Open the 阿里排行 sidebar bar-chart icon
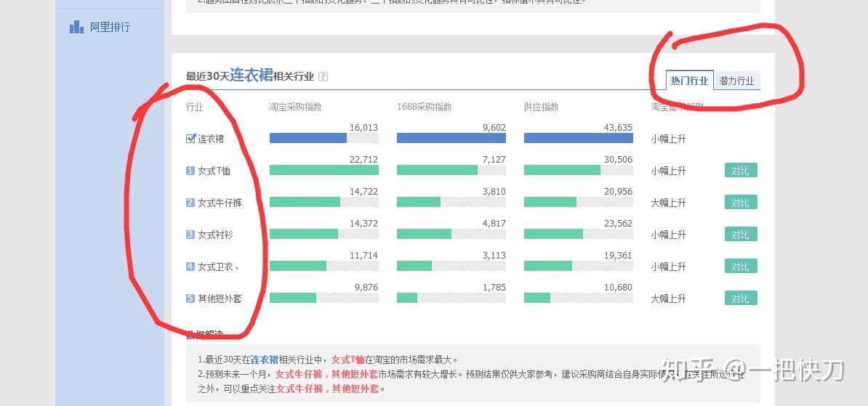The image size is (868, 406). [76, 27]
